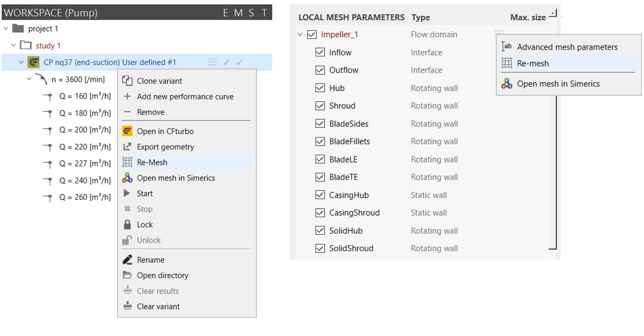Collapse the project 1 tree node
Viewport: 644px width, 336px height.
pyautogui.click(x=6, y=28)
